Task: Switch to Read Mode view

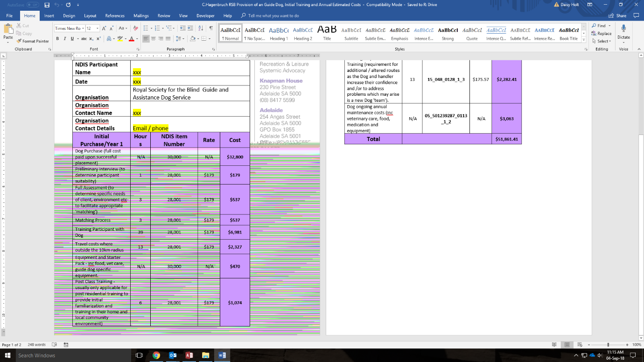Action: tap(554, 345)
